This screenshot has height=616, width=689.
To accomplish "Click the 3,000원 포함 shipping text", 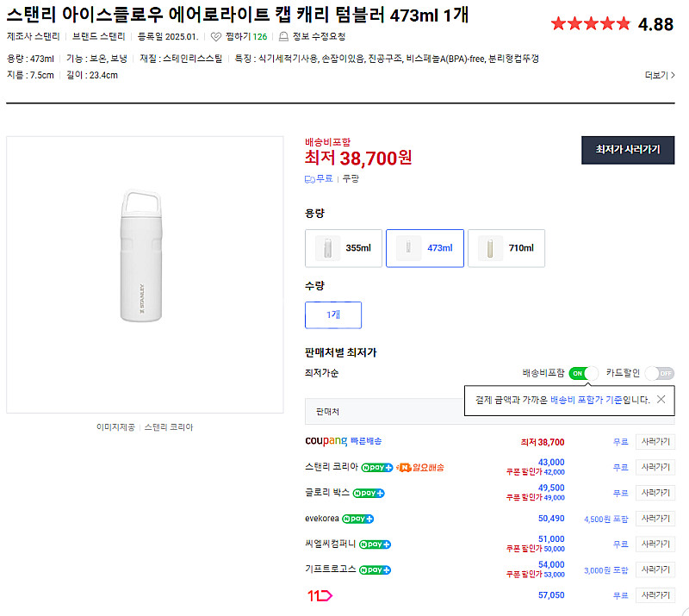I will coord(606,570).
